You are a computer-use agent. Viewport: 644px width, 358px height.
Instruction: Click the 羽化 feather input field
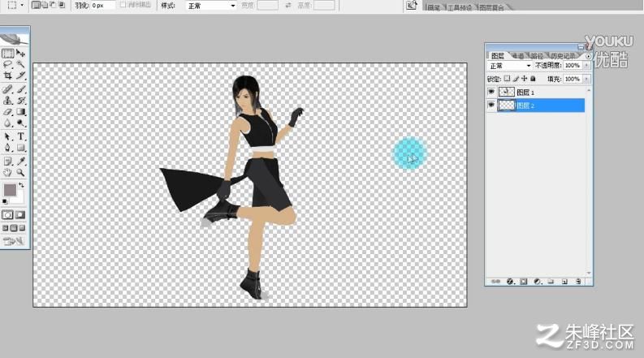coord(102,6)
